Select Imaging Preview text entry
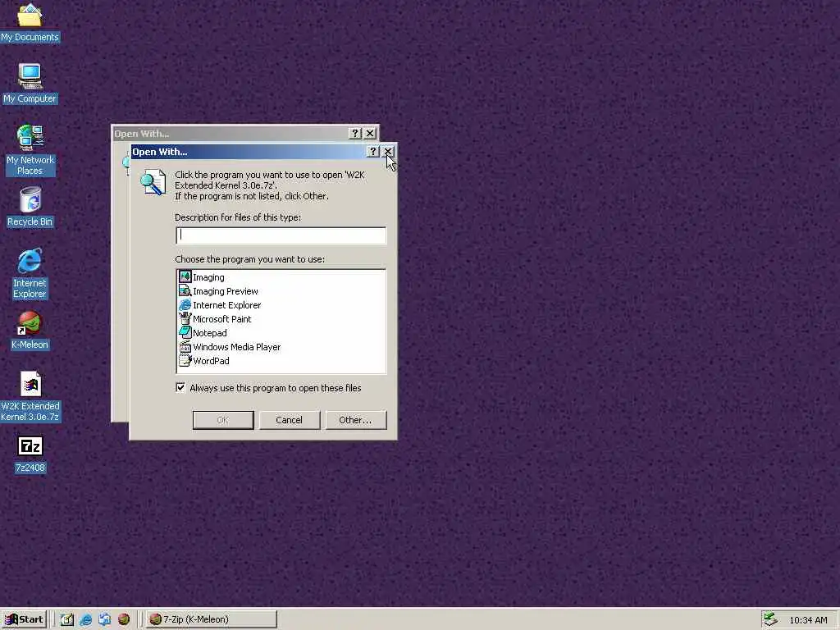 226,291
